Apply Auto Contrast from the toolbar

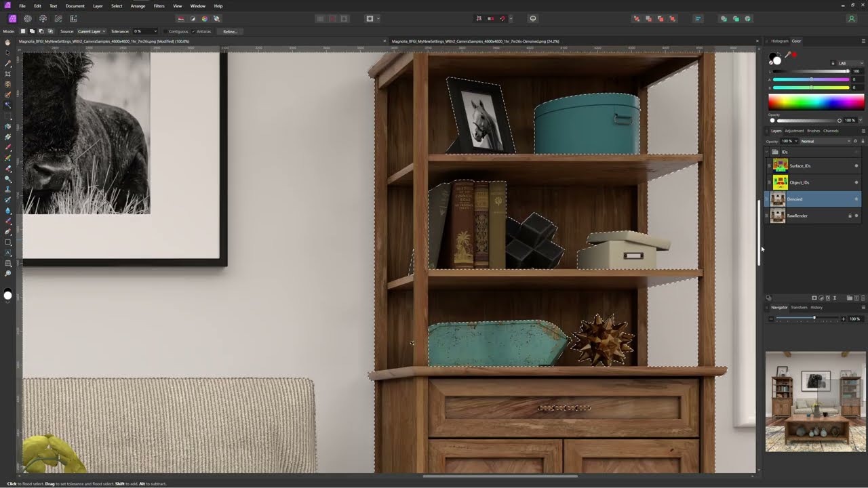pos(193,18)
